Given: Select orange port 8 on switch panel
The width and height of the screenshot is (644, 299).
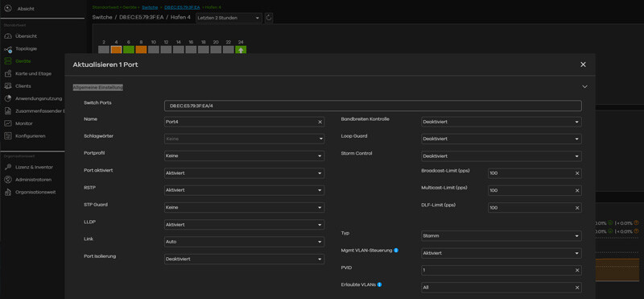Looking at the screenshot, I should click(141, 50).
